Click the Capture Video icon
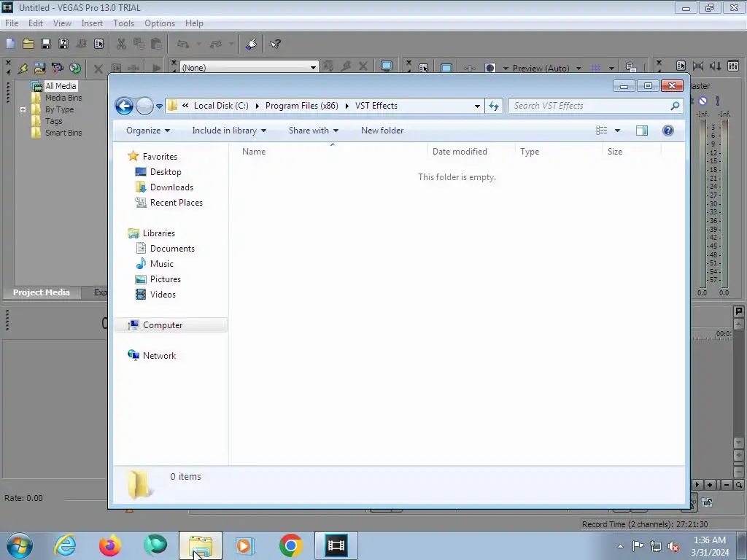747x560 pixels. [57, 68]
